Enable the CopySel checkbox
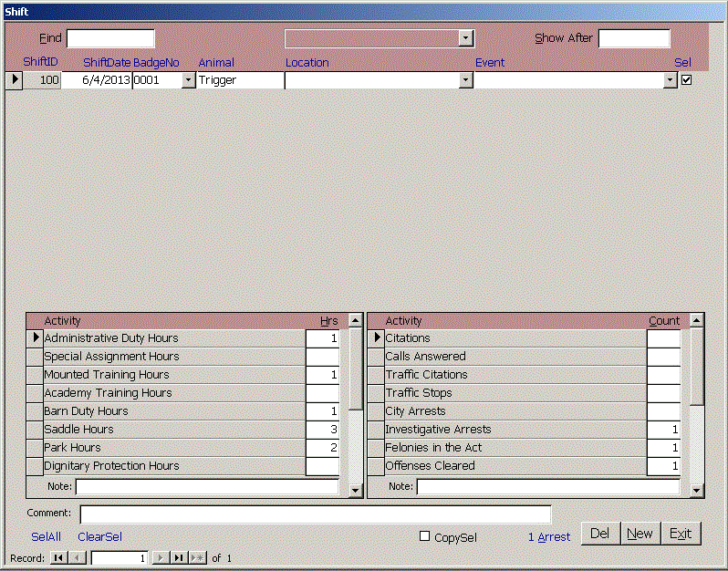This screenshot has height=571, width=728. pos(424,536)
